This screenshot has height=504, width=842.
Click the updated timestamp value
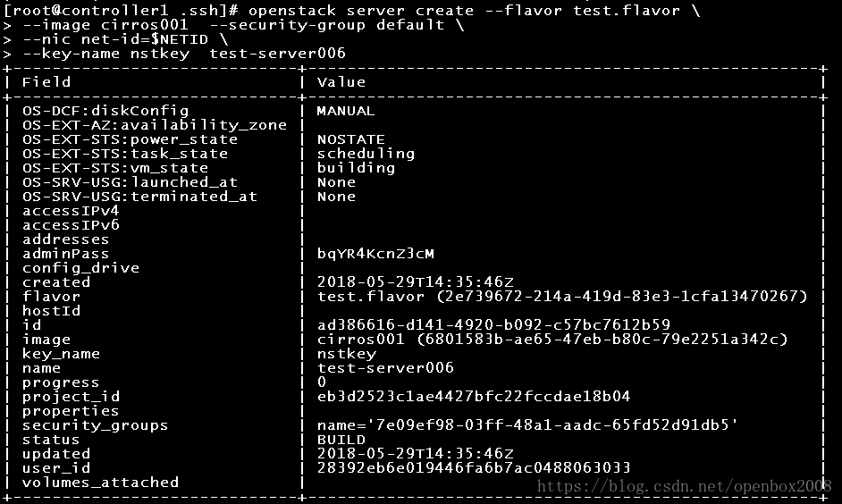415,454
